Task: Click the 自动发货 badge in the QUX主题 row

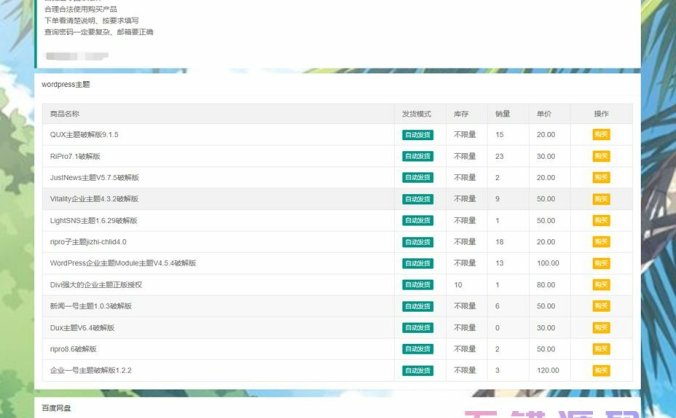Action: [x=418, y=135]
